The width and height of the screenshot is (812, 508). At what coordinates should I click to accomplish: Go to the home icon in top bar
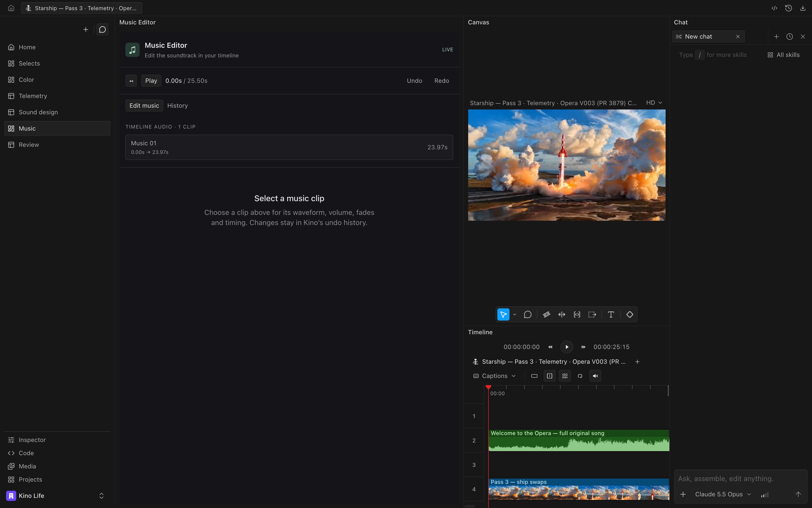coord(11,8)
